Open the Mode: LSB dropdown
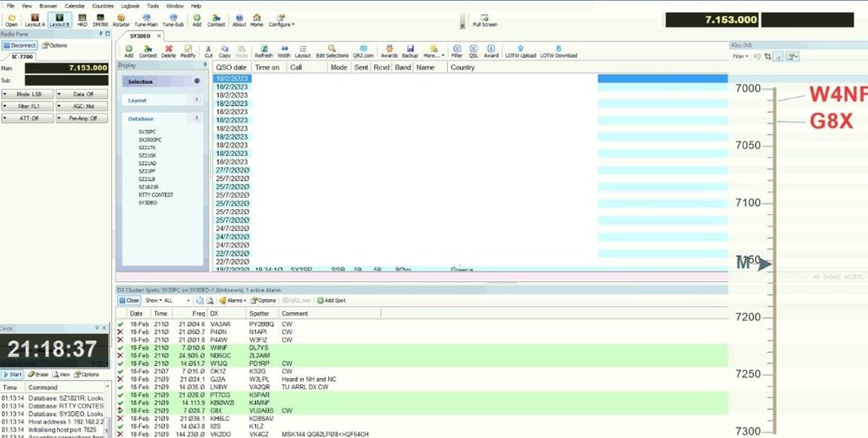Viewport: 868px width, 438px height. pos(29,93)
